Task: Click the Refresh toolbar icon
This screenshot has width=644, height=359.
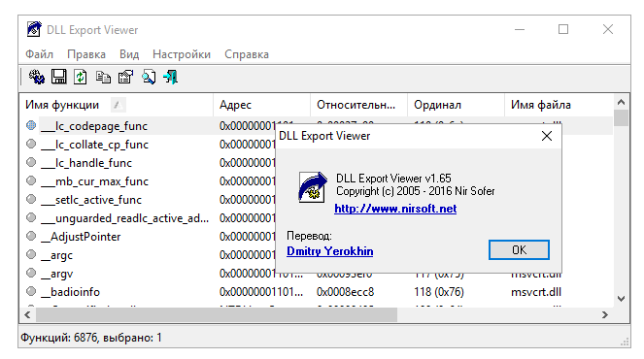Action: point(81,77)
